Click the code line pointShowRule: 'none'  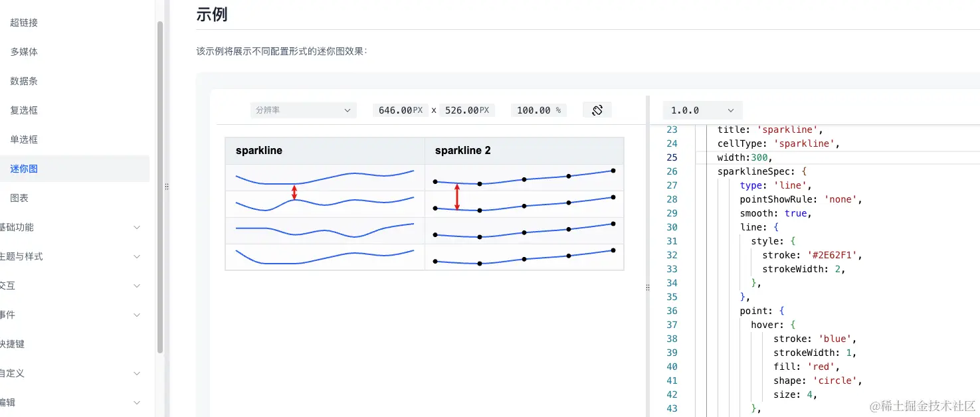(801, 199)
